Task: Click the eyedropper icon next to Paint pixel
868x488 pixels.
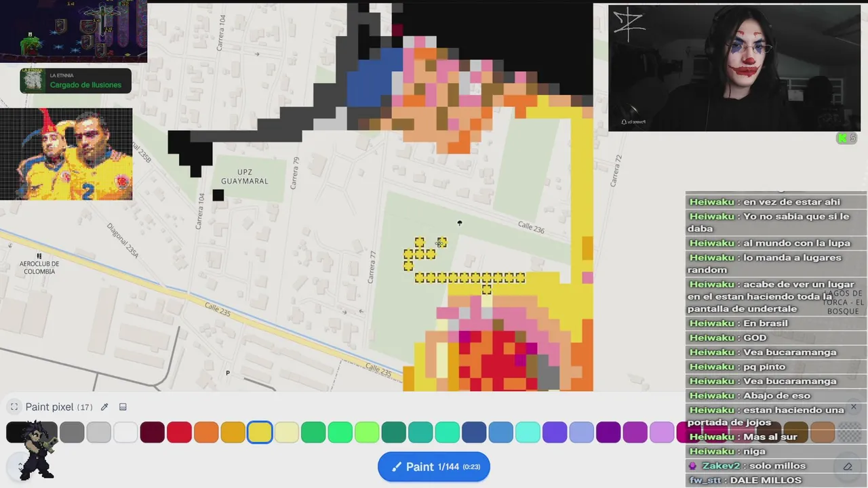Action: coord(104,407)
